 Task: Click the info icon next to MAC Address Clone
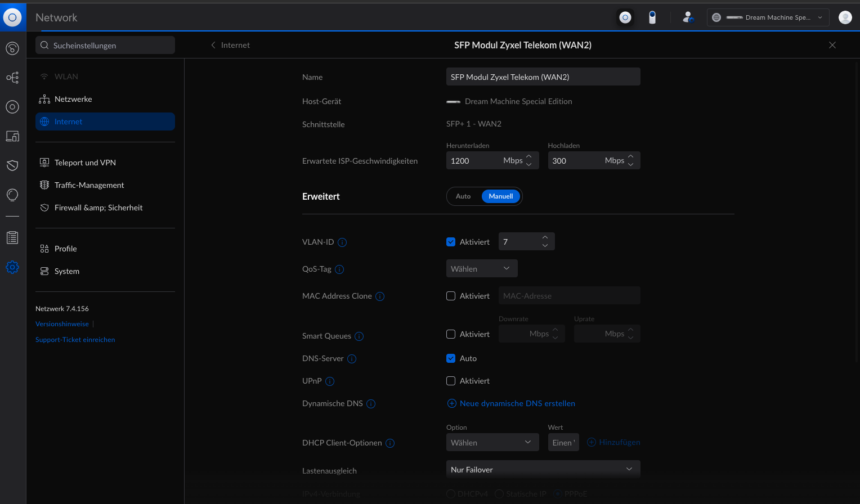tap(380, 296)
